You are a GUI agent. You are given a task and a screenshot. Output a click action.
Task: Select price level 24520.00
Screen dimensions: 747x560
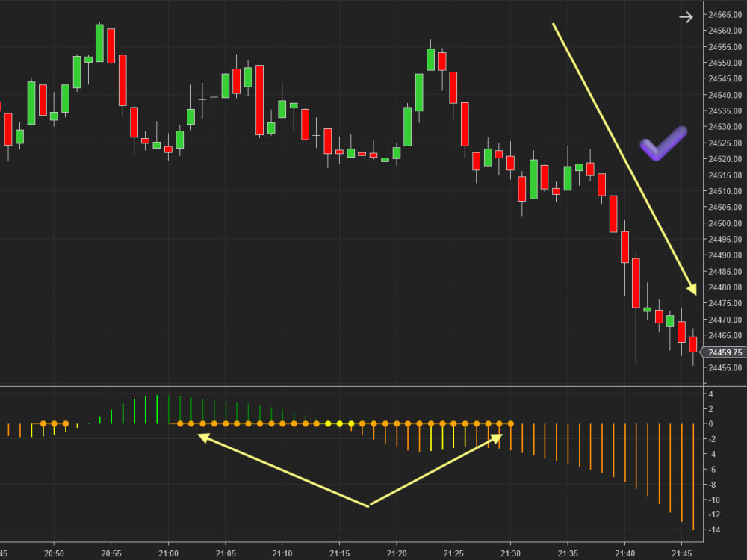[x=725, y=159]
